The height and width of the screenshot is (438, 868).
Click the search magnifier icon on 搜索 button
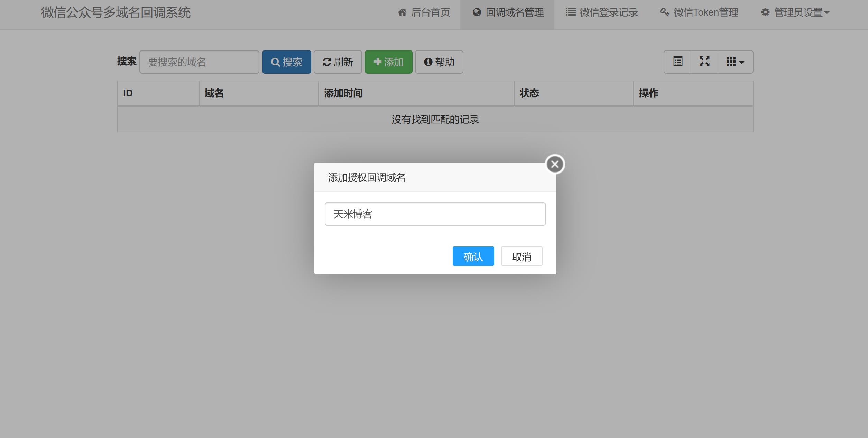(x=275, y=62)
